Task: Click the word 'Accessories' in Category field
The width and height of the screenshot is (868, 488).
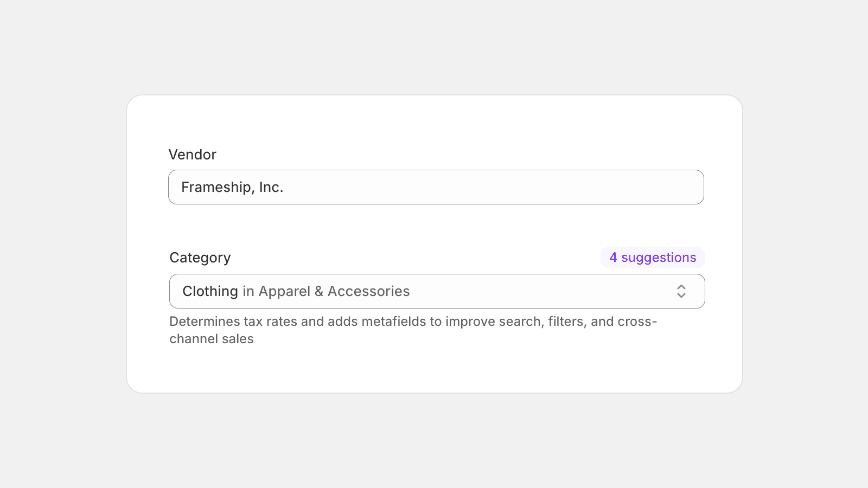Action: [369, 291]
